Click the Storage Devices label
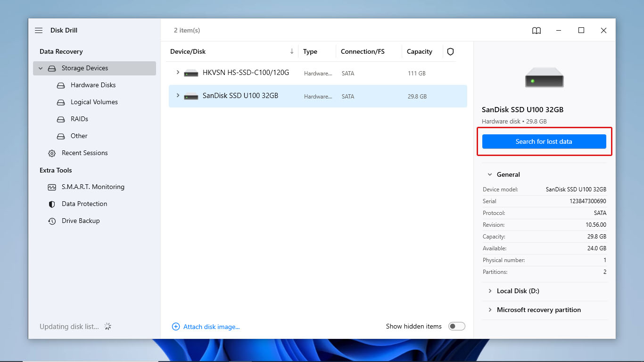 (85, 68)
